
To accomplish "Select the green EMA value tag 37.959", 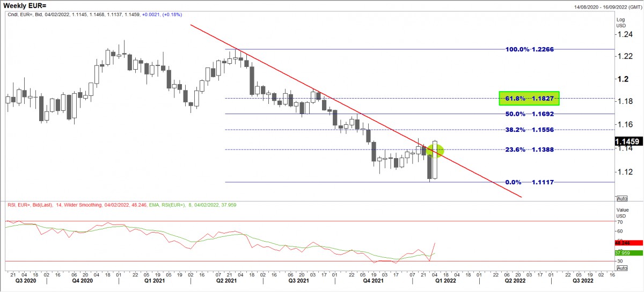I will pos(629,252).
